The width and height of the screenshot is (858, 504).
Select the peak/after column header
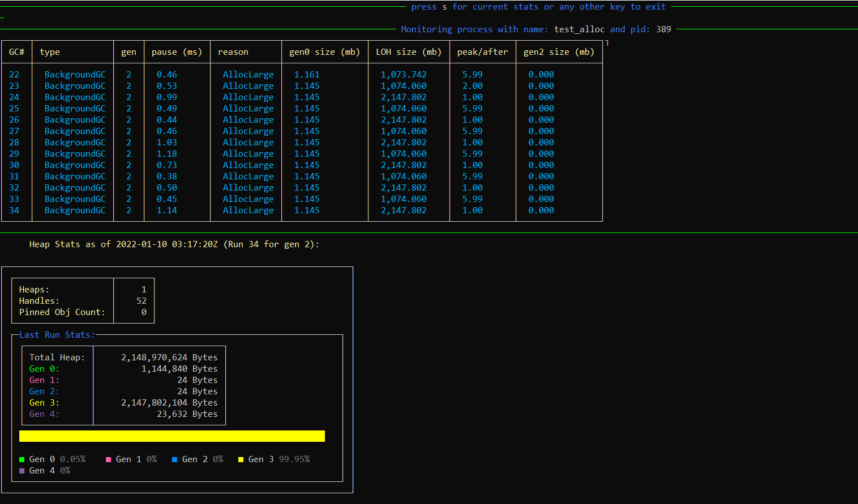pyautogui.click(x=482, y=52)
